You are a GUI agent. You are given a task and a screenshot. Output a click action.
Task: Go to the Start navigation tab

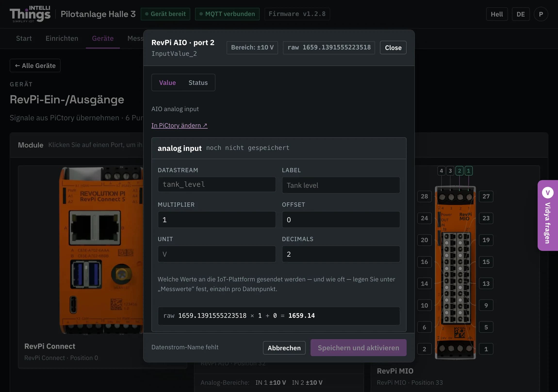tap(24, 38)
